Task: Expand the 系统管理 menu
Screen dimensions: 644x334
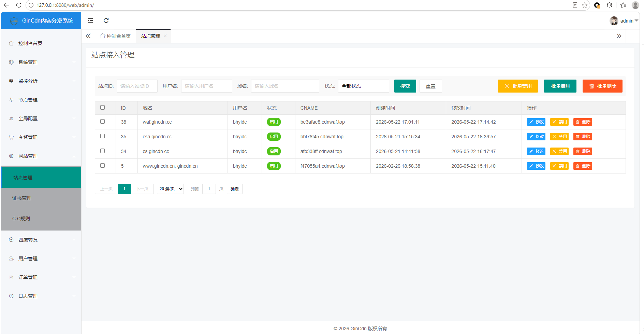Action: [41, 62]
